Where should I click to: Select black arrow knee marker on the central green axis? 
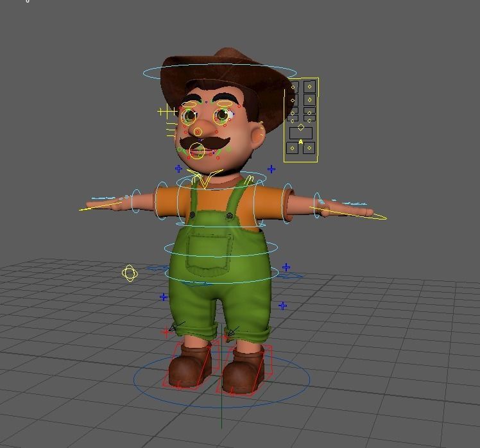point(232,331)
